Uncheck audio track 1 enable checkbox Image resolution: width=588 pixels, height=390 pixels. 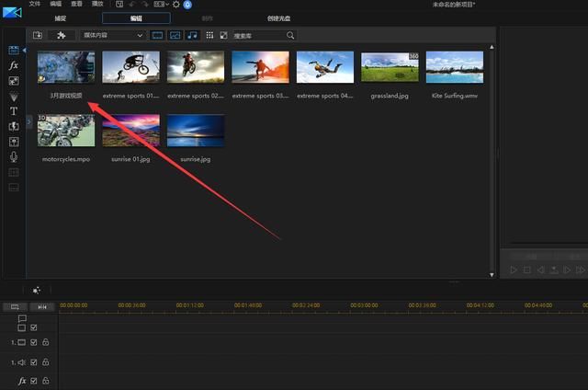(x=34, y=361)
